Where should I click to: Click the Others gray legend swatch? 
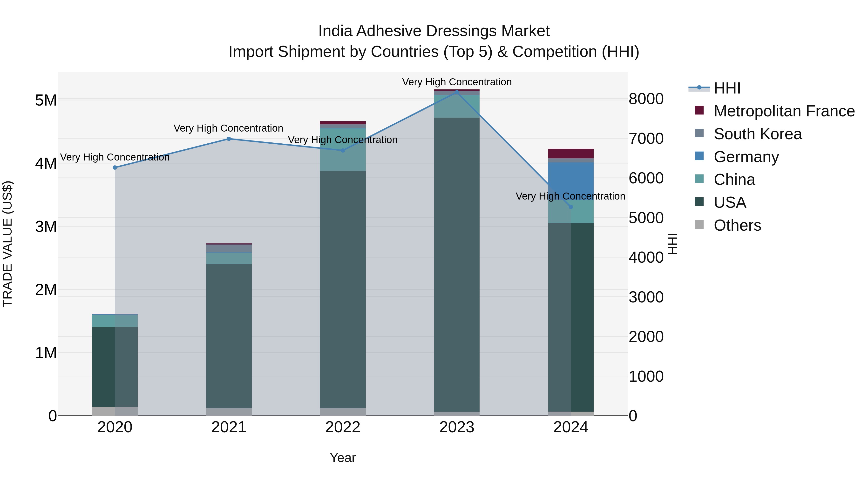click(x=699, y=225)
